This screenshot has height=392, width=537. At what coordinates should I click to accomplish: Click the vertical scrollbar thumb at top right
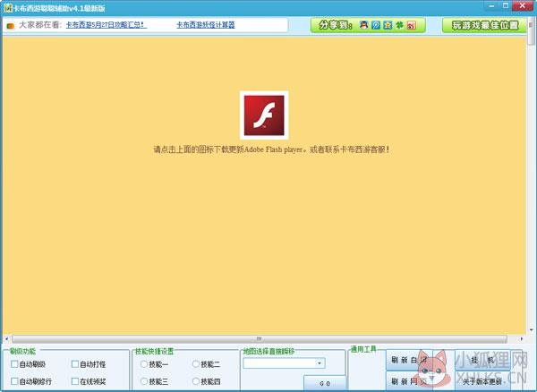click(x=531, y=32)
